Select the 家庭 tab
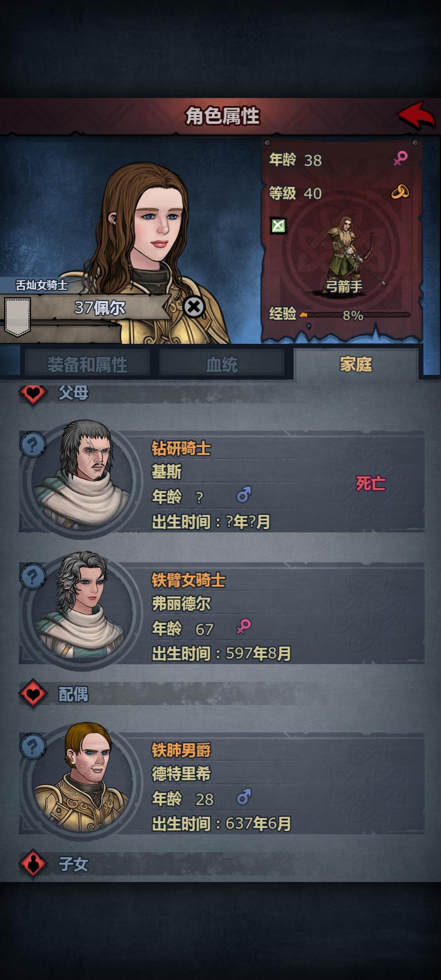The height and width of the screenshot is (980, 441). [x=356, y=364]
